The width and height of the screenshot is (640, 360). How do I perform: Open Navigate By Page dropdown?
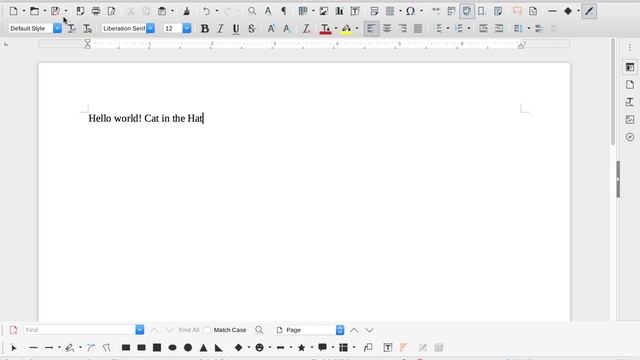click(340, 330)
